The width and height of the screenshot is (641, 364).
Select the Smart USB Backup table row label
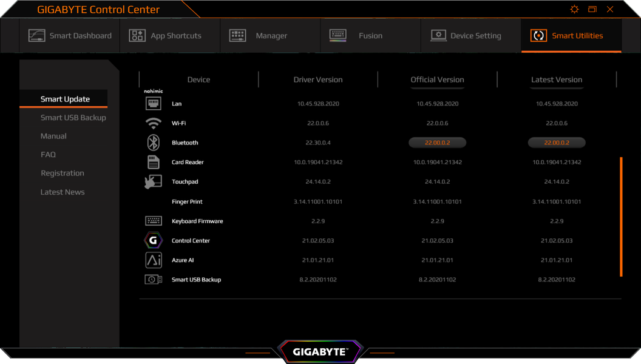(x=196, y=280)
